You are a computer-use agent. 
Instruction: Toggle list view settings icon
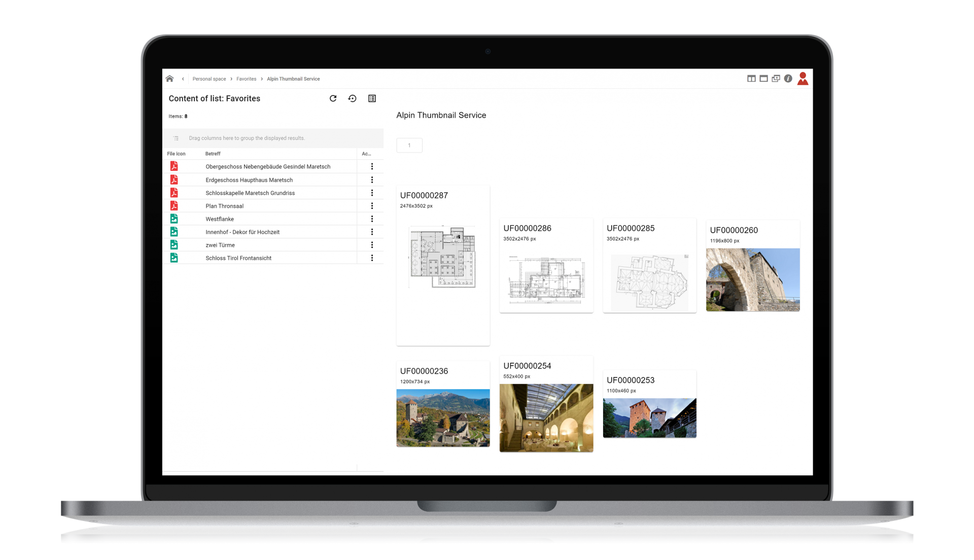pos(372,98)
